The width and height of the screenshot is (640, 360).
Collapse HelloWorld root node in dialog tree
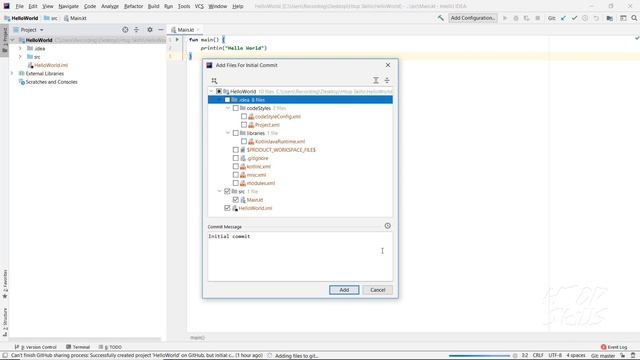(211, 91)
